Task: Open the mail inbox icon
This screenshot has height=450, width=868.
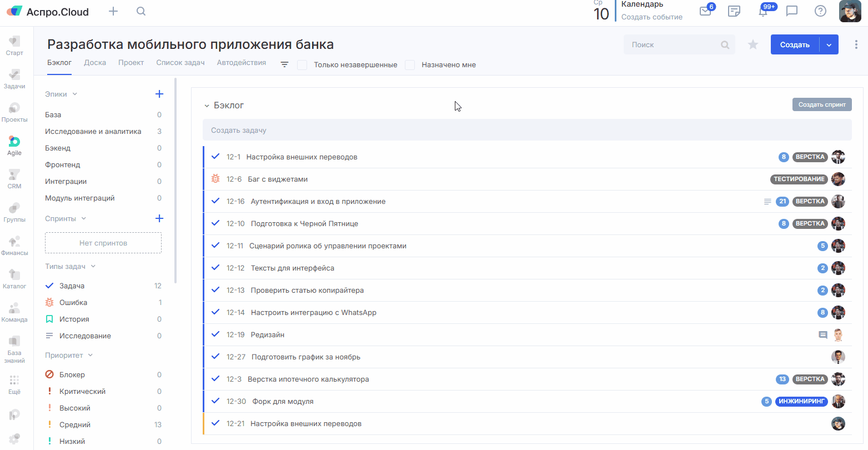Action: click(x=705, y=11)
